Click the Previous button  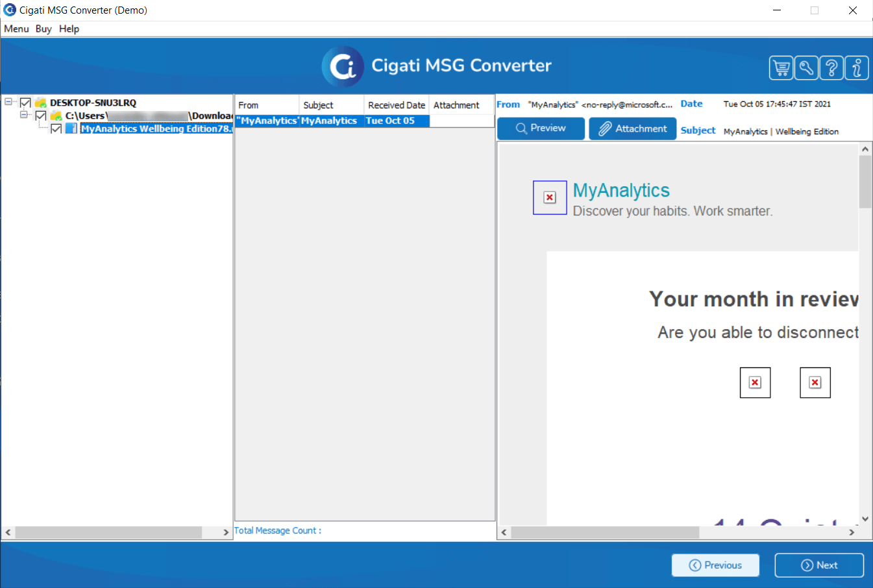pyautogui.click(x=715, y=565)
